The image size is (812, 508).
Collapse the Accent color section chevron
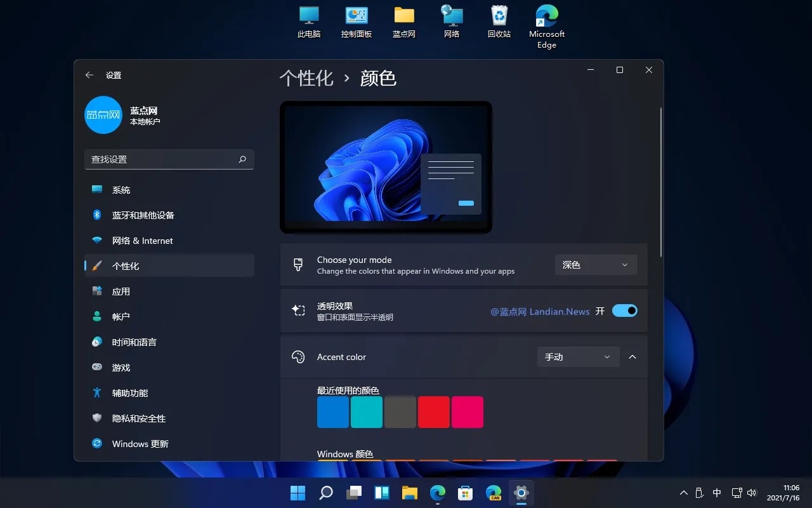pyautogui.click(x=632, y=357)
